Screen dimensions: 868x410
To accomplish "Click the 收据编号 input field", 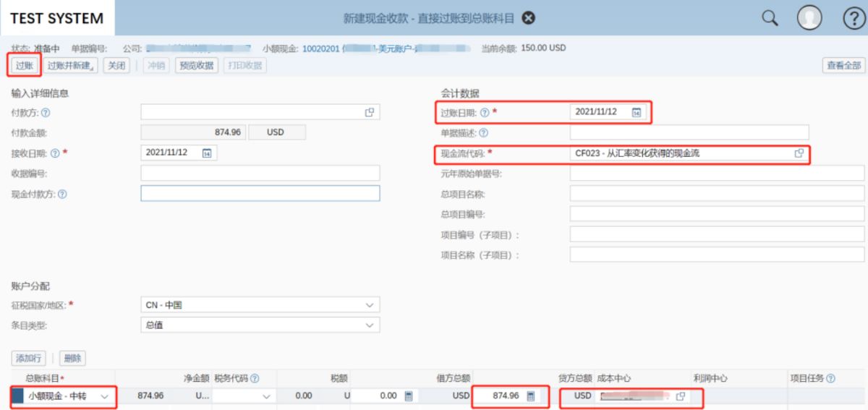I will [x=260, y=173].
